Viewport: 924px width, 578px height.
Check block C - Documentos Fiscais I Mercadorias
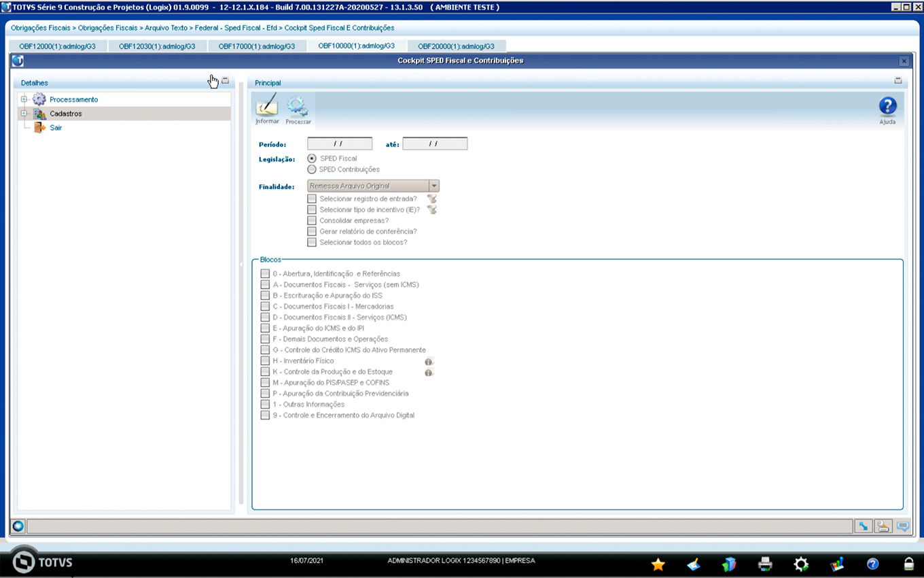(265, 307)
